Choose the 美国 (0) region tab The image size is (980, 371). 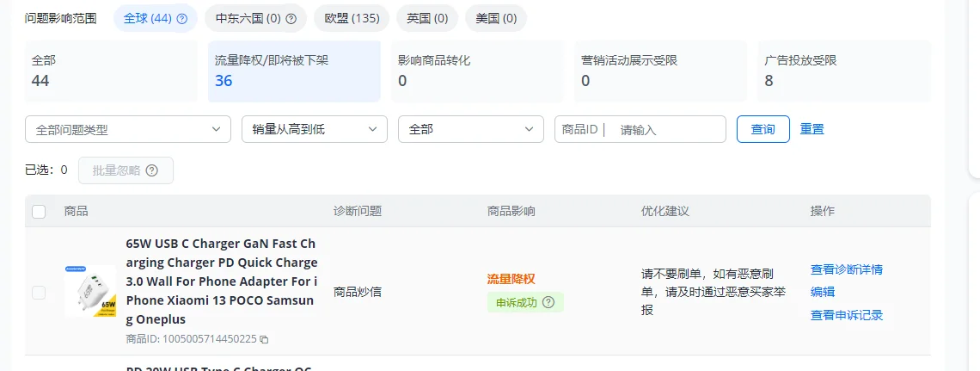click(496, 18)
